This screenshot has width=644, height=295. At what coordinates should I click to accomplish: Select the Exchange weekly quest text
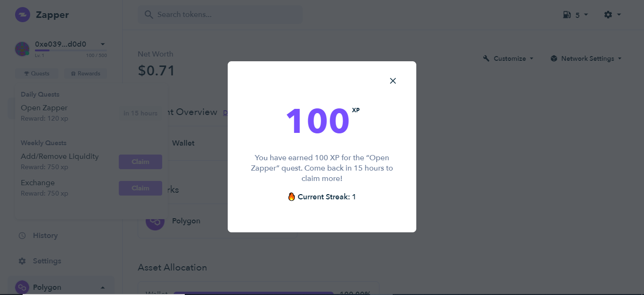click(38, 183)
